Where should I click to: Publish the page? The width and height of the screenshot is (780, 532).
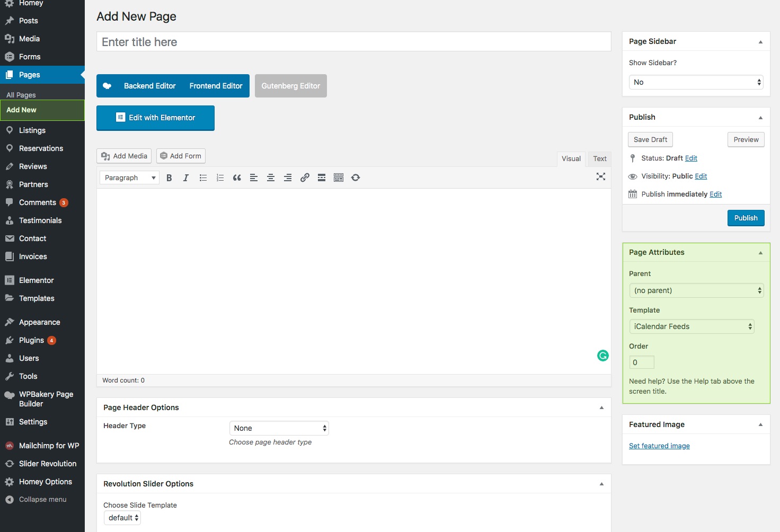[x=746, y=218]
